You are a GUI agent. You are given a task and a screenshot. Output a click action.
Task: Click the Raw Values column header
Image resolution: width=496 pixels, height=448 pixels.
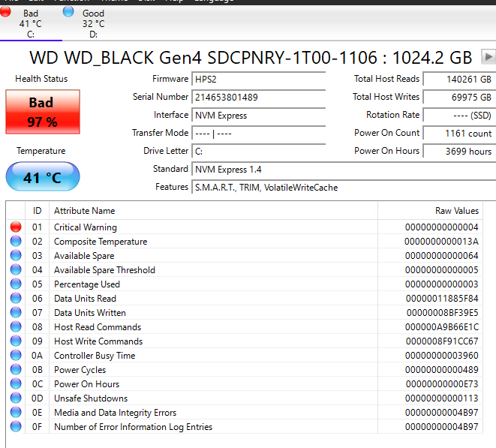coord(430,211)
